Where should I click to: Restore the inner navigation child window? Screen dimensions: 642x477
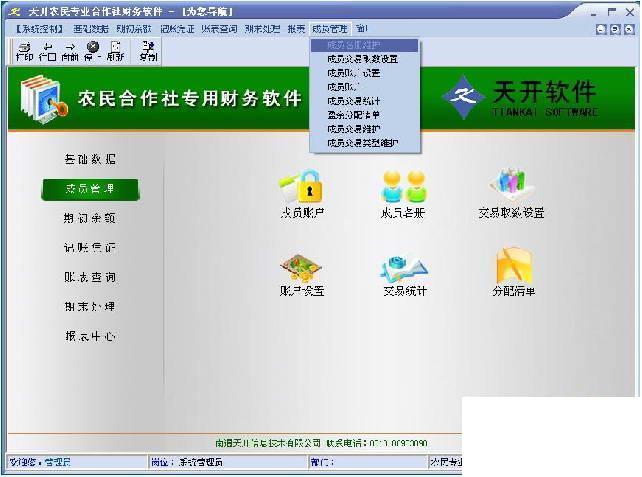coord(615,29)
